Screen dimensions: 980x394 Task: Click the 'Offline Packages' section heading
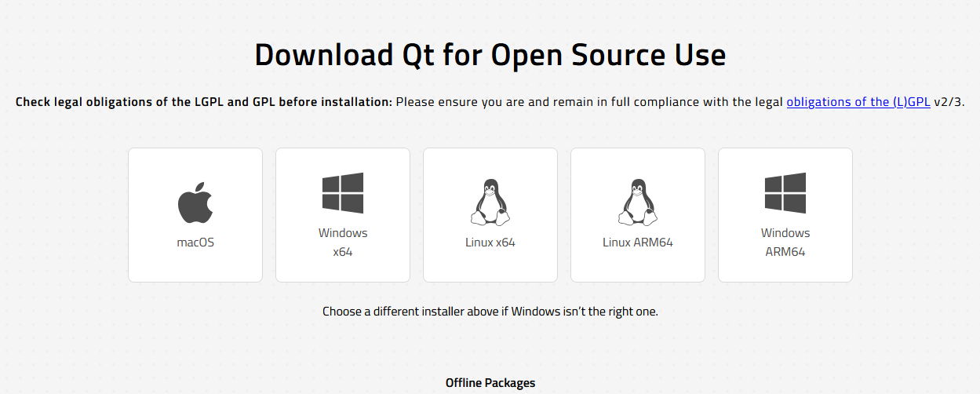[x=490, y=383]
